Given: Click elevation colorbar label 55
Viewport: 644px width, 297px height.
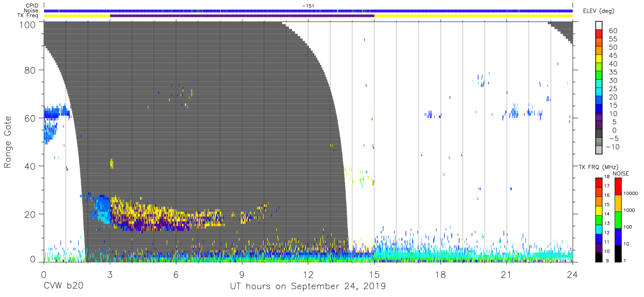Looking at the screenshot, I should (612, 39).
